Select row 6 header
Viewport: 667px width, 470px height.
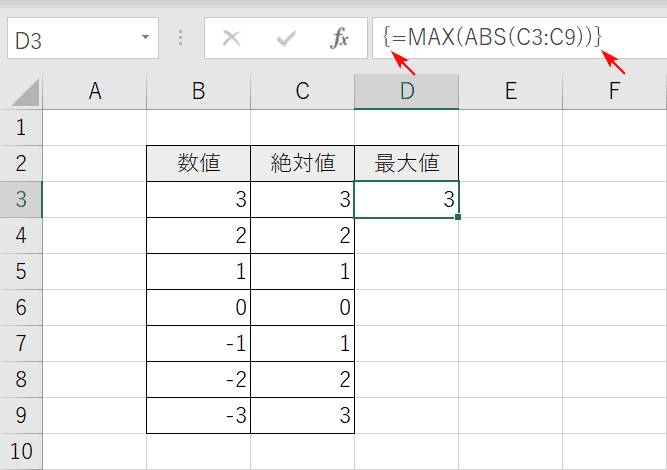21,308
